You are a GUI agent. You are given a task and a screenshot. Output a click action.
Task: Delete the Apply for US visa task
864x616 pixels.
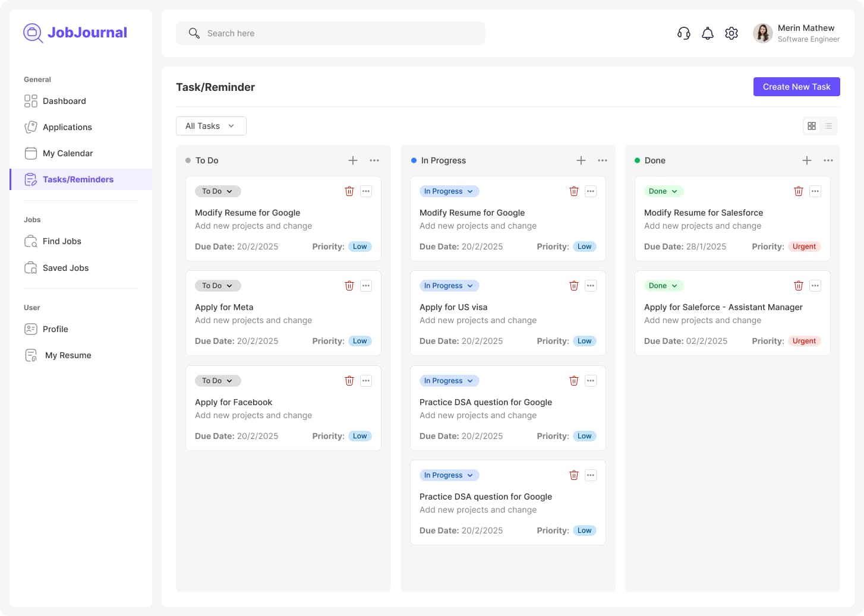(x=574, y=286)
